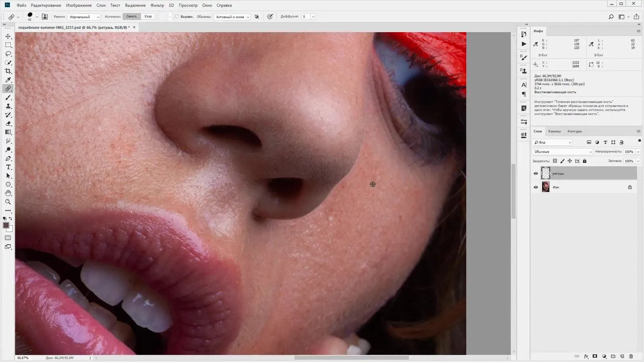Open the Brush Settings panel icon
This screenshot has height=362, width=644.
524,58
